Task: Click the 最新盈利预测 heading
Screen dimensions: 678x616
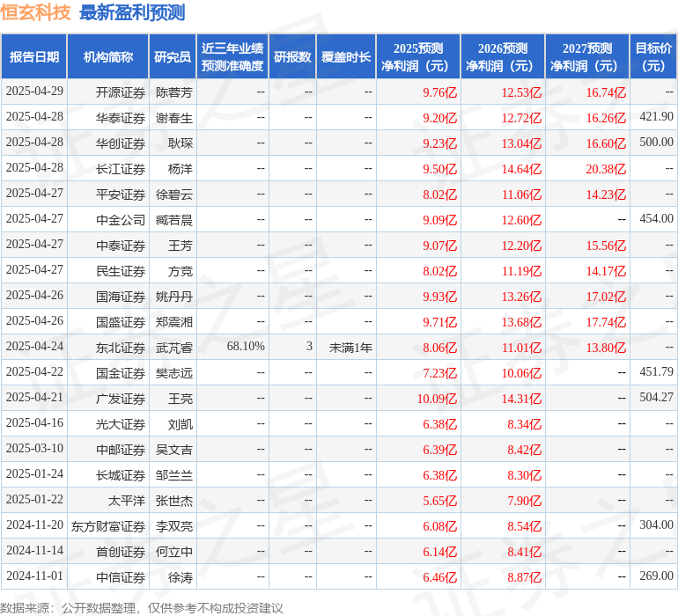Action: [132, 12]
